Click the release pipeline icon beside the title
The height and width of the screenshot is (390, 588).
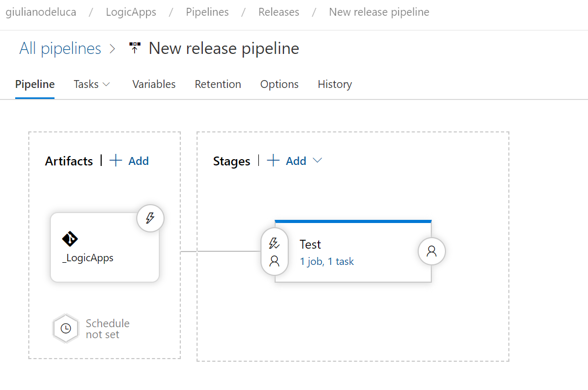pyautogui.click(x=135, y=48)
